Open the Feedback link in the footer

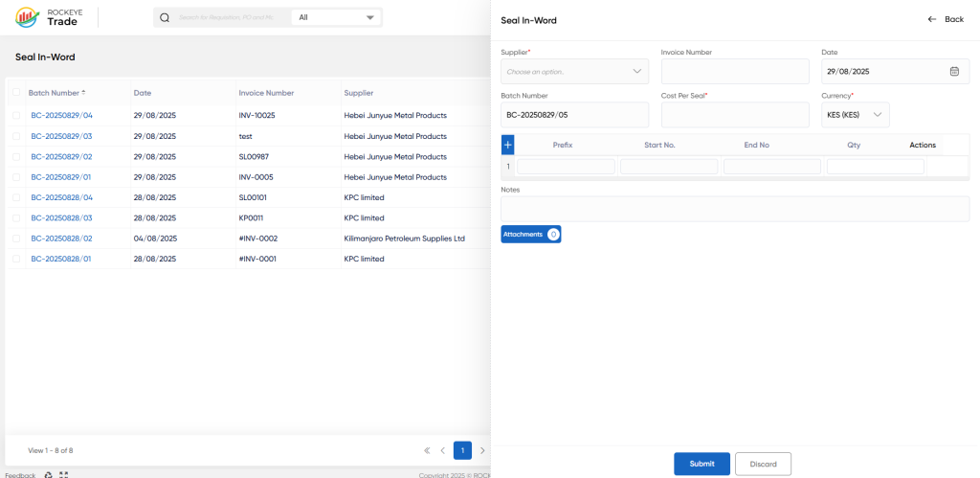point(21,475)
